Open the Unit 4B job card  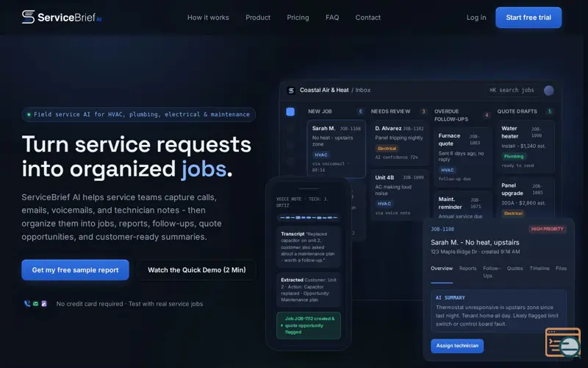tap(399, 195)
